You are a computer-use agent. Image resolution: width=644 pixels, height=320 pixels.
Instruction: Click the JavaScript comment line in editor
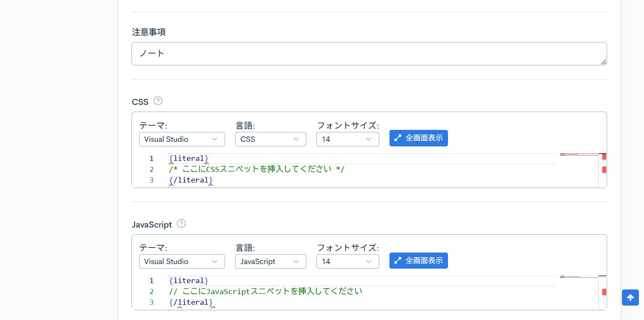(x=266, y=292)
